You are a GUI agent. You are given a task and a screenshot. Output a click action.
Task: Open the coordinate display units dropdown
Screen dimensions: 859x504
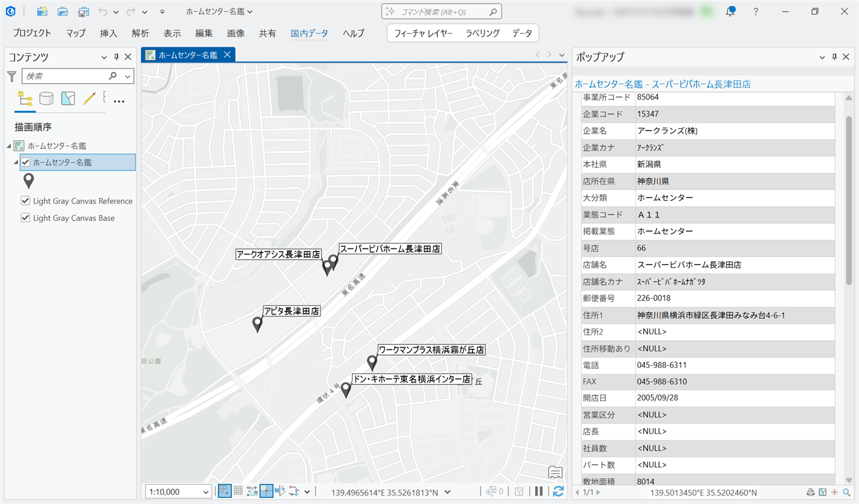(x=447, y=492)
